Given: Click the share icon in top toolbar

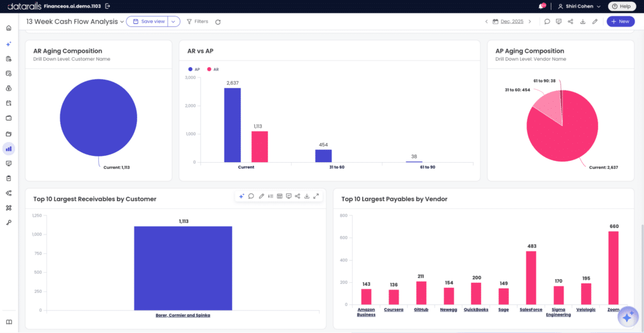Looking at the screenshot, I should pyautogui.click(x=570, y=22).
